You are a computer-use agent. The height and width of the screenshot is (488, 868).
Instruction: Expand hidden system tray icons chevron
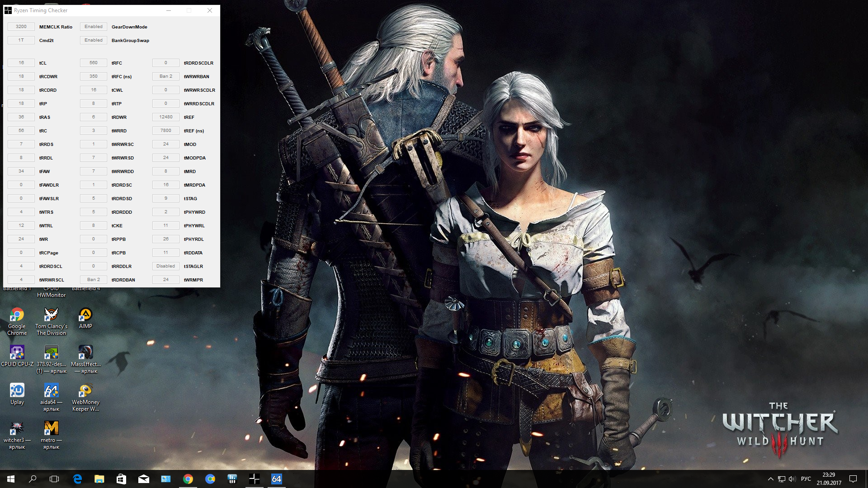(770, 479)
